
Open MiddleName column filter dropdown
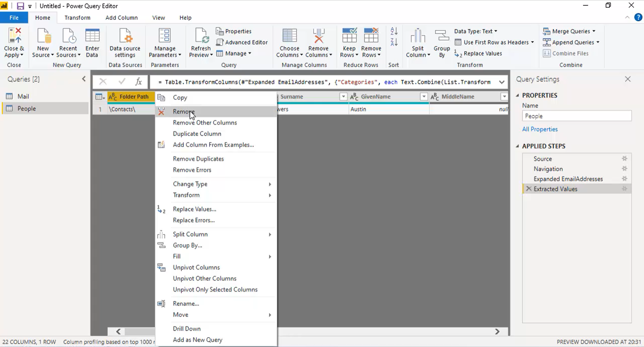click(x=504, y=97)
